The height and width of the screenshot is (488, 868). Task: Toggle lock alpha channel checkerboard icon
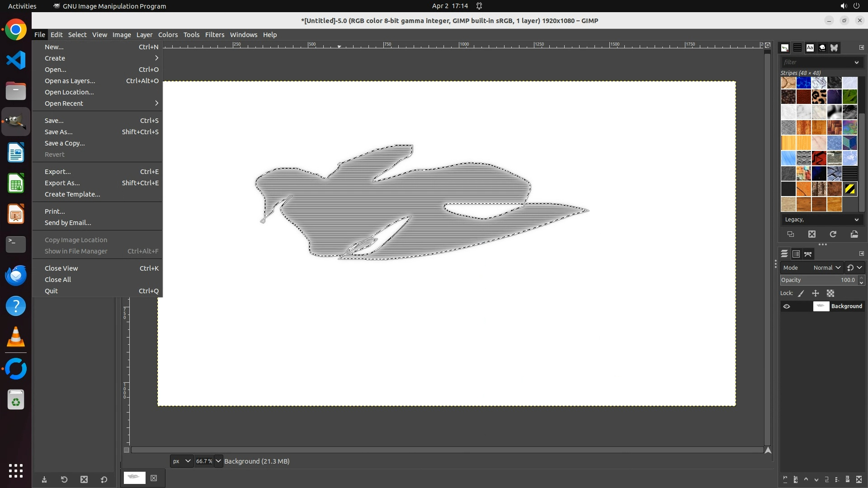click(x=830, y=293)
